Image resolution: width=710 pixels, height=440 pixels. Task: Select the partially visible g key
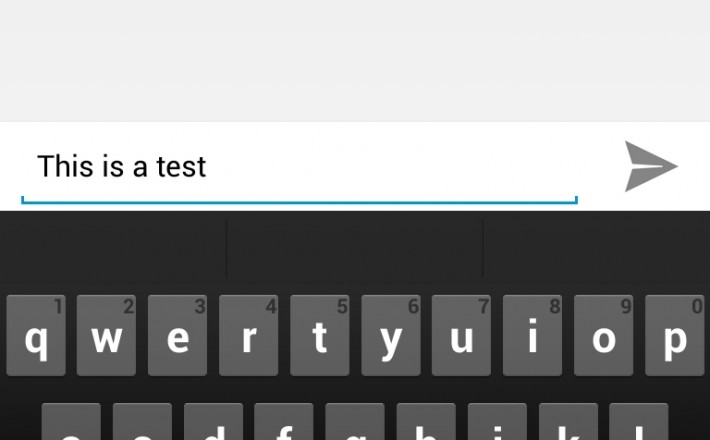point(355,421)
